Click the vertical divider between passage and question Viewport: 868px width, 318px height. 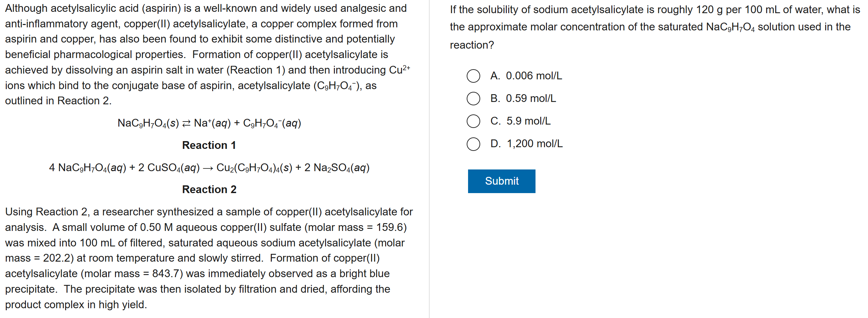pos(429,159)
